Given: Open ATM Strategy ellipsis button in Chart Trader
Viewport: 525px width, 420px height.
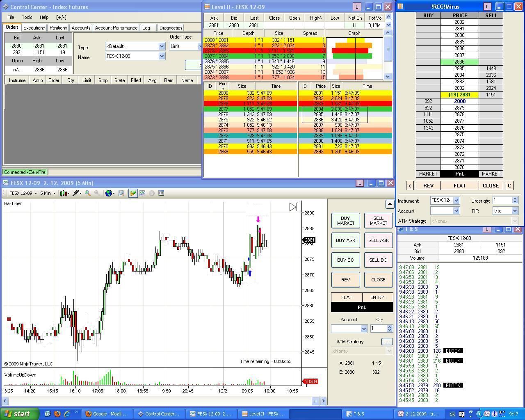Looking at the screenshot, I should pos(387,342).
